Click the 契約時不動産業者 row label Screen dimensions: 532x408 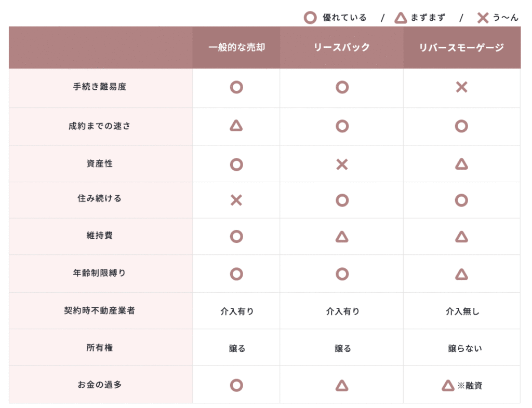[x=100, y=311]
